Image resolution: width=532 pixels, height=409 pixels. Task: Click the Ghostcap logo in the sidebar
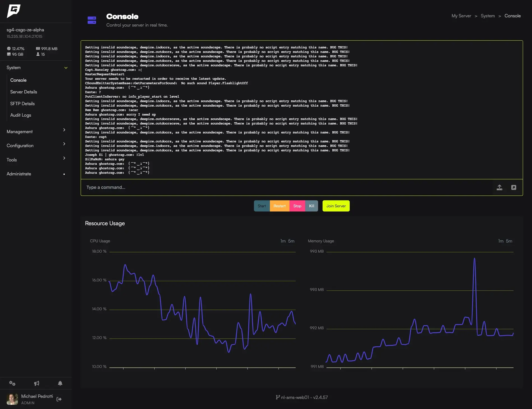tap(13, 11)
